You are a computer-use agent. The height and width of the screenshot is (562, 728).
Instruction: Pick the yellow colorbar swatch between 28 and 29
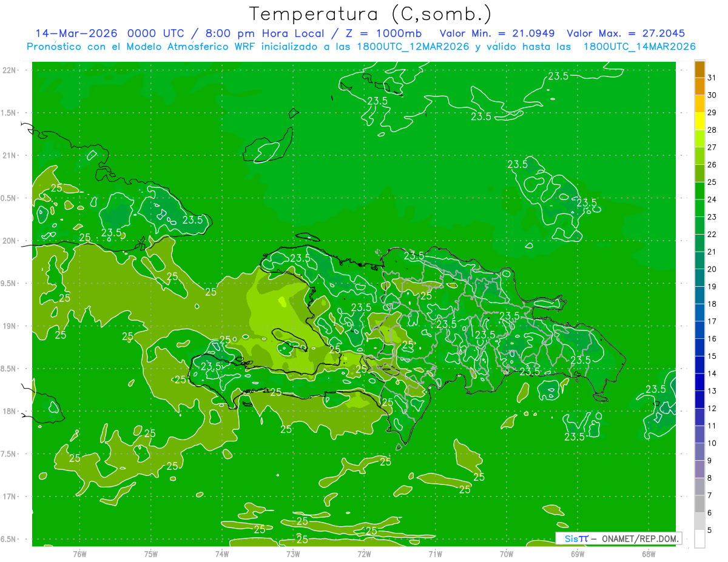tap(699, 121)
